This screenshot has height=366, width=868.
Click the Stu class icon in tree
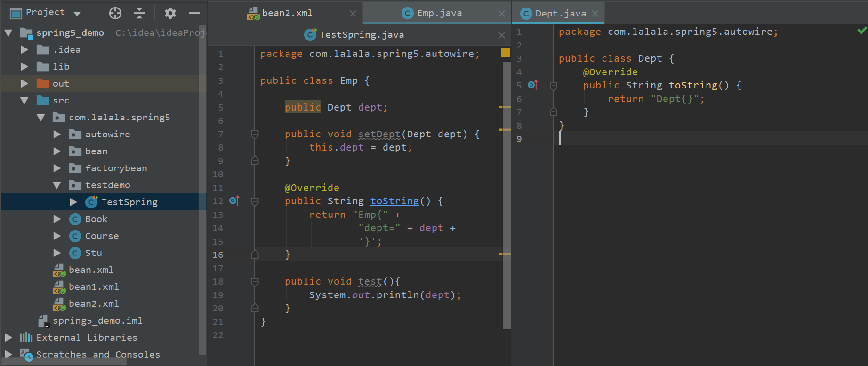[x=75, y=253]
